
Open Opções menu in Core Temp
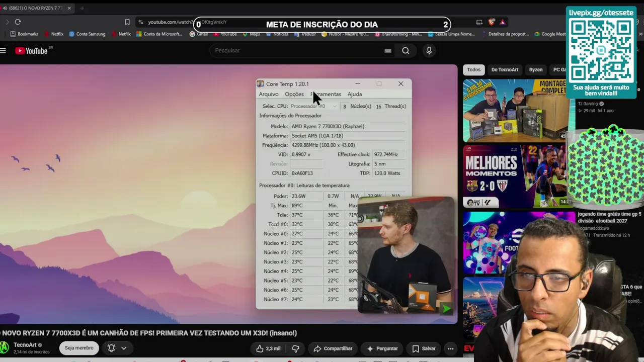tap(294, 95)
